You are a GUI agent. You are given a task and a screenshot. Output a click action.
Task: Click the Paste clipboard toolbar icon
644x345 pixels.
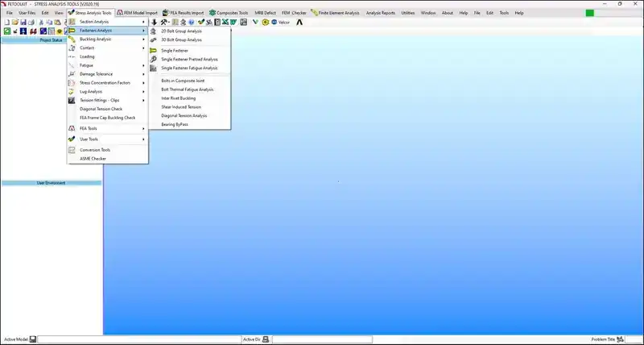pyautogui.click(x=57, y=23)
